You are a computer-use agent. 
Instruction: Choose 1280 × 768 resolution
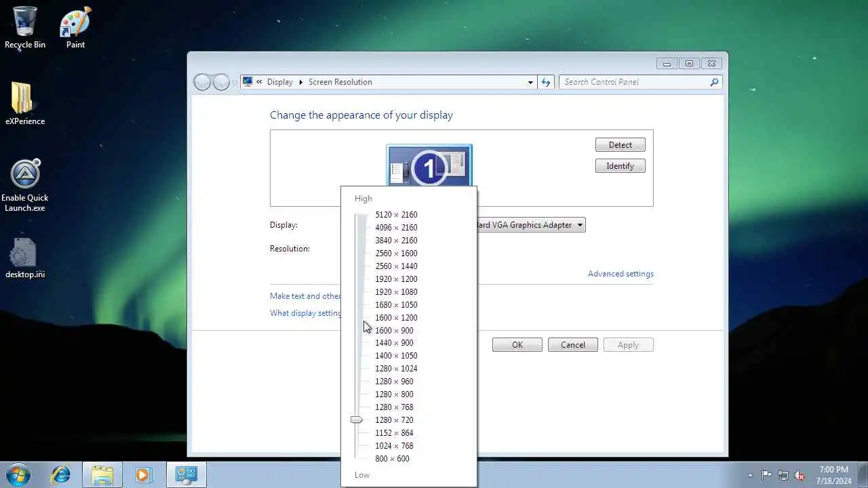(x=394, y=407)
